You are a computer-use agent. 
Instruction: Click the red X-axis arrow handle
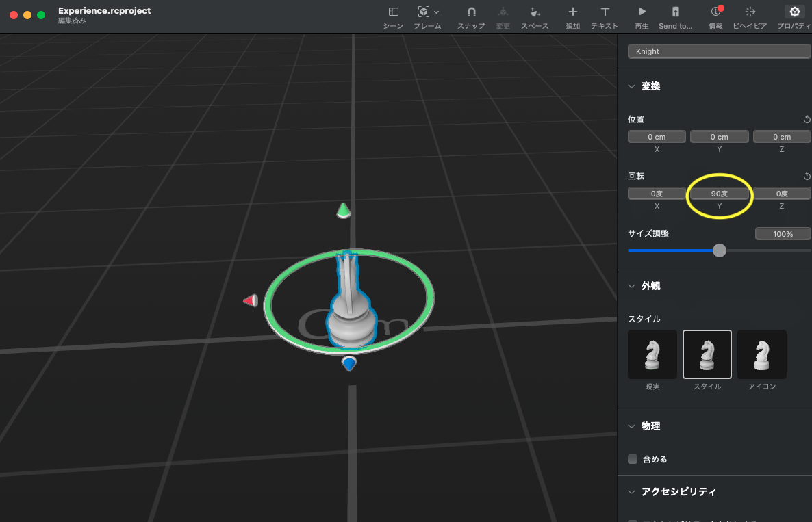tap(251, 300)
